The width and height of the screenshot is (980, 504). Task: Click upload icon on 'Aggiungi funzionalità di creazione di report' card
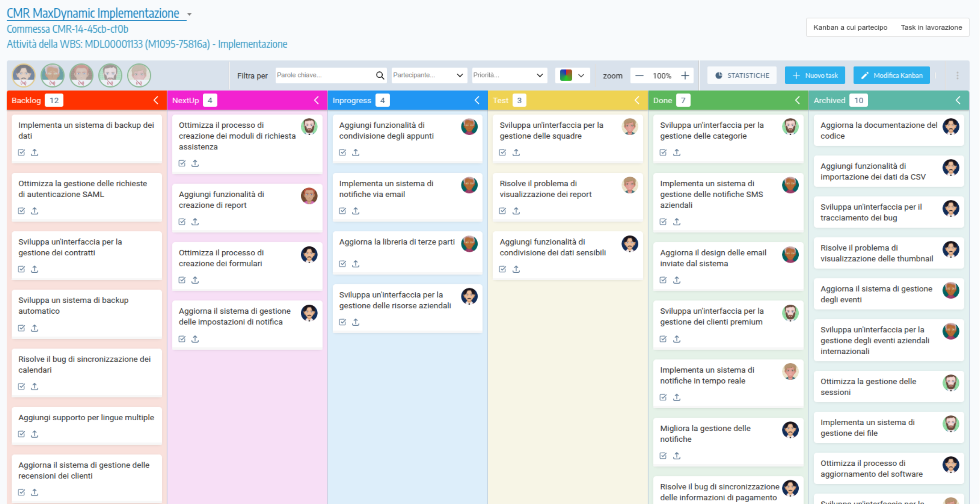point(195,221)
